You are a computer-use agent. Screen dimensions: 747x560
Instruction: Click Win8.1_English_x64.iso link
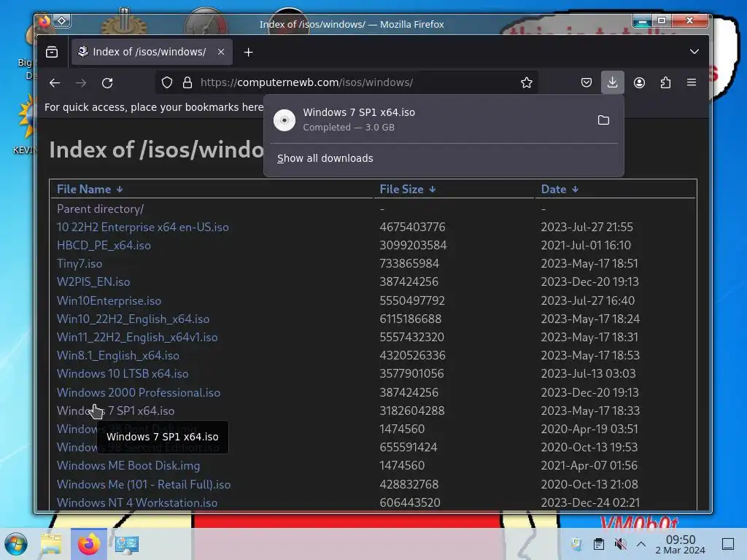pyautogui.click(x=117, y=356)
